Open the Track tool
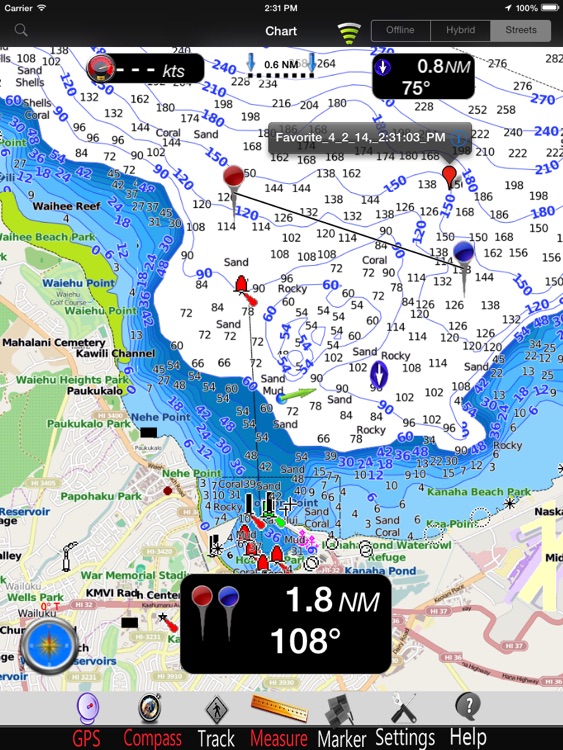Image resolution: width=563 pixels, height=750 pixels. pos(217,709)
